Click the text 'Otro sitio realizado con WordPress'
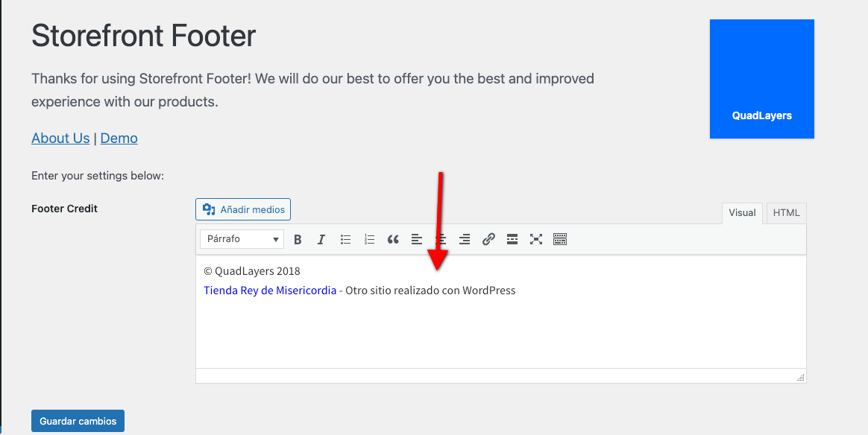Image resolution: width=868 pixels, height=435 pixels. [x=430, y=290]
